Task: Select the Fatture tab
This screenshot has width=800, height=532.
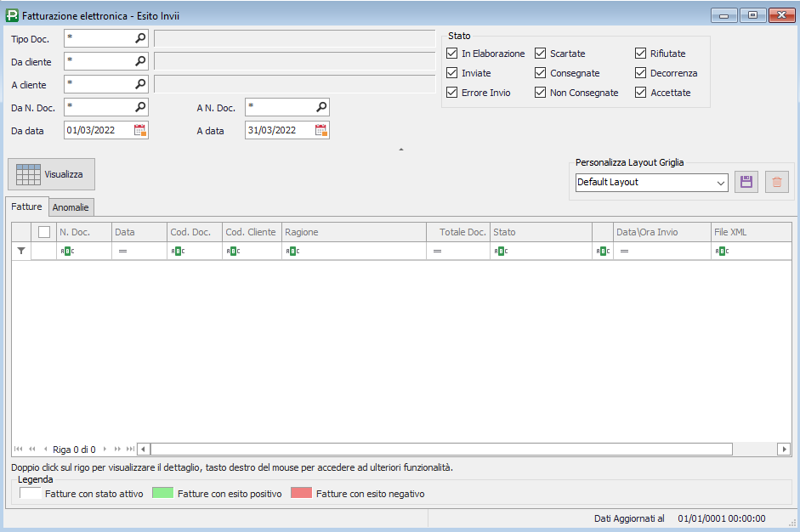Action: (26, 207)
